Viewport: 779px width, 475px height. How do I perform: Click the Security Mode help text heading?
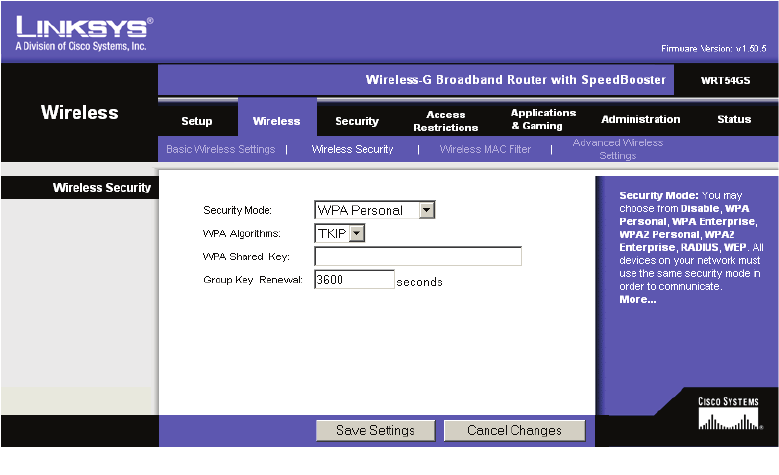coord(659,195)
